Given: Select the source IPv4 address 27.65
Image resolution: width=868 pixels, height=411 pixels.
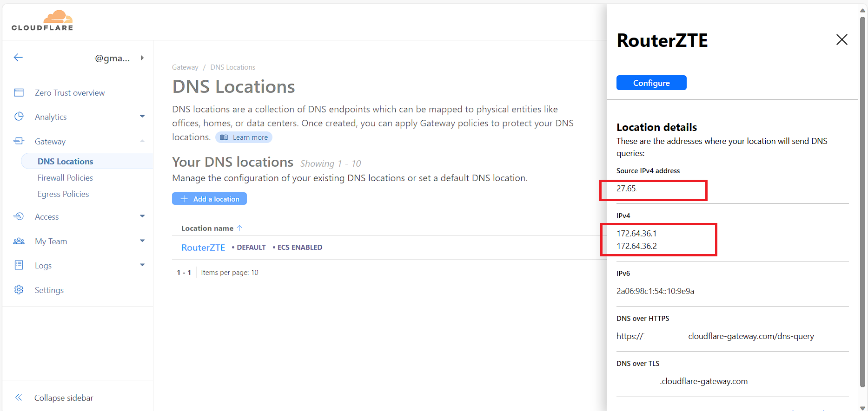Looking at the screenshot, I should (x=626, y=189).
